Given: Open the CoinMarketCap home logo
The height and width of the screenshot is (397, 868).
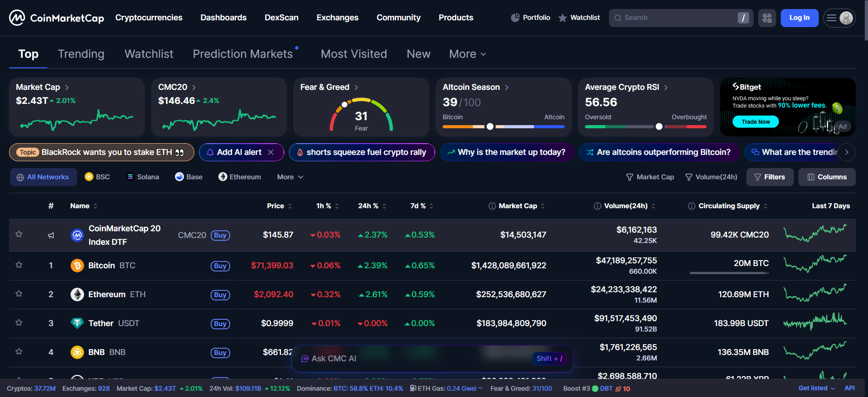Looking at the screenshot, I should click(x=57, y=18).
